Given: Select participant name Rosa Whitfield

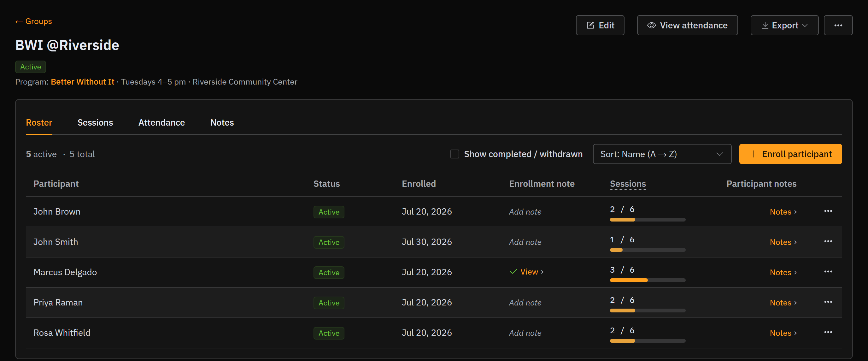Looking at the screenshot, I should [62, 333].
